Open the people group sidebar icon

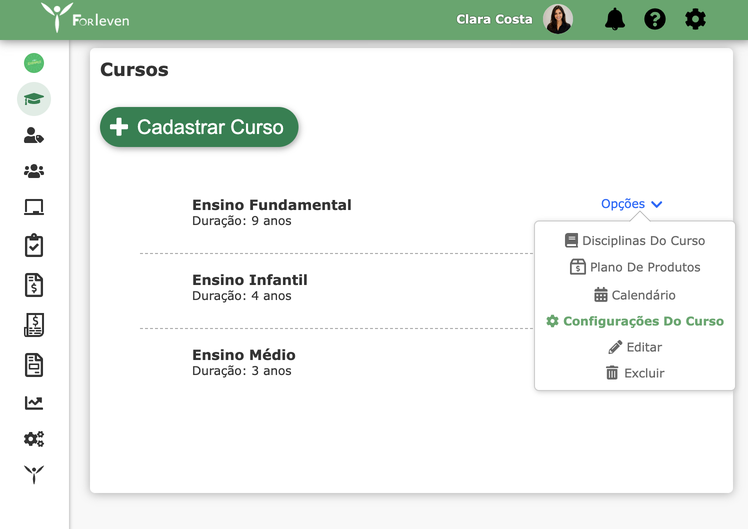pyautogui.click(x=34, y=171)
